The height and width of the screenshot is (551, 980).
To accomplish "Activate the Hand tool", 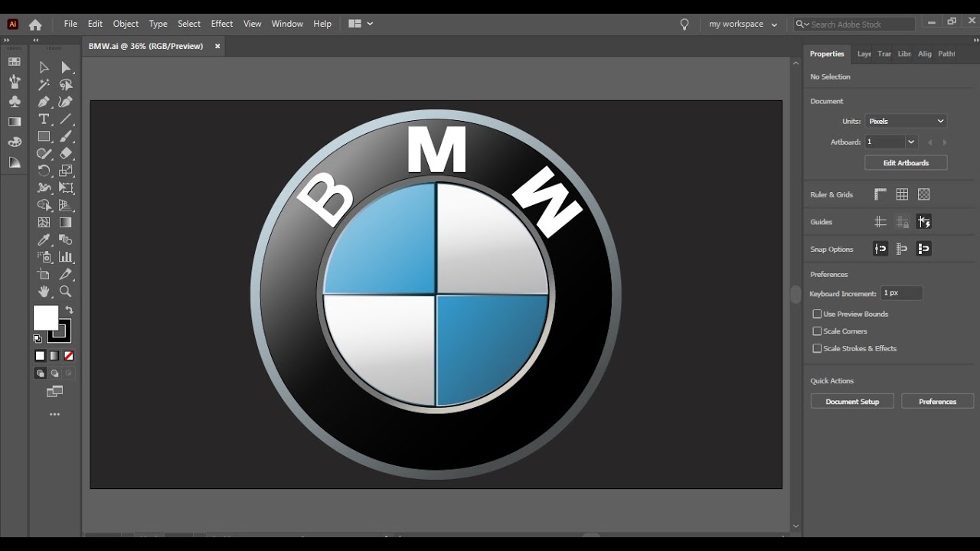I will pos(44,292).
